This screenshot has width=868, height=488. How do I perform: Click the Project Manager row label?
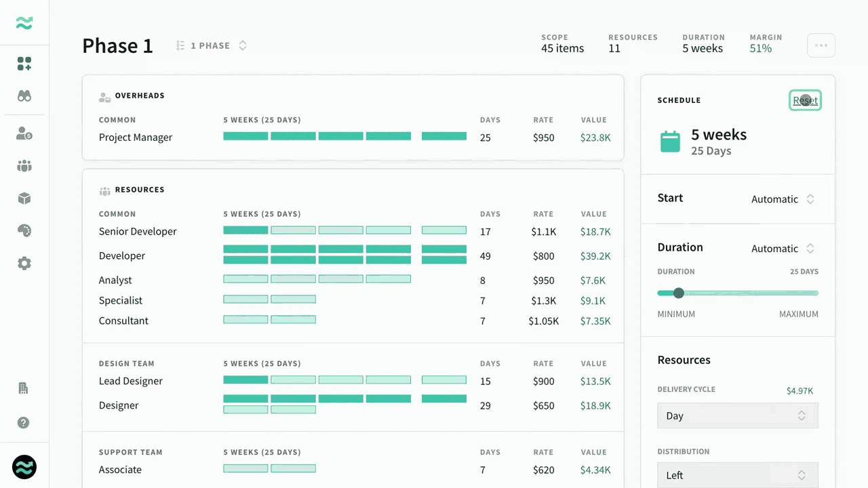[x=136, y=138]
